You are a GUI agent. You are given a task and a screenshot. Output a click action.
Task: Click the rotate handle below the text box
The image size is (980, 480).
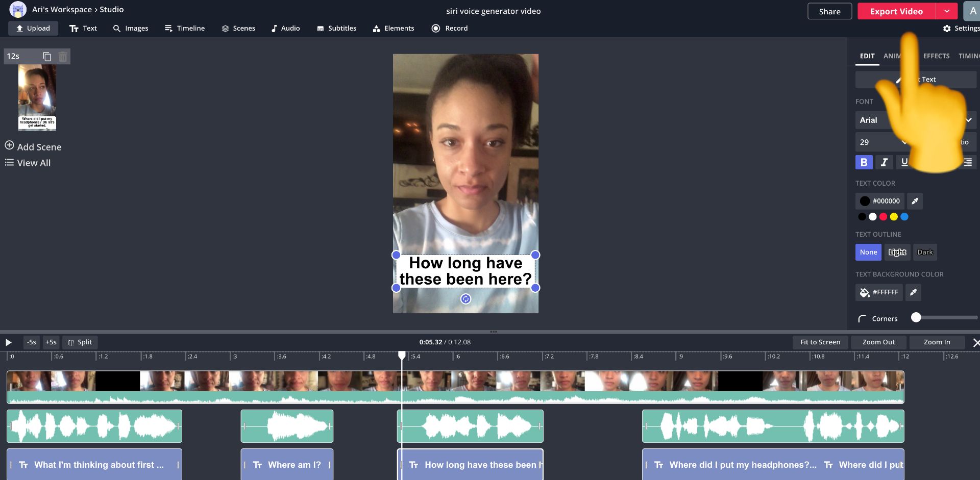click(x=465, y=299)
